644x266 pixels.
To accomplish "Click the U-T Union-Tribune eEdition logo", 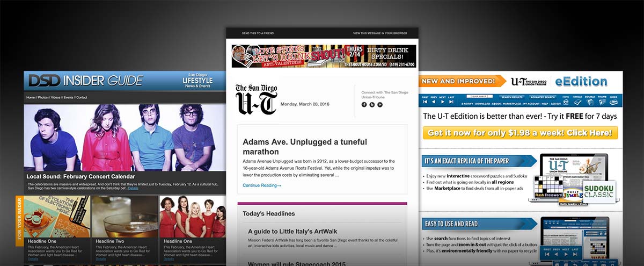I will pos(559,82).
